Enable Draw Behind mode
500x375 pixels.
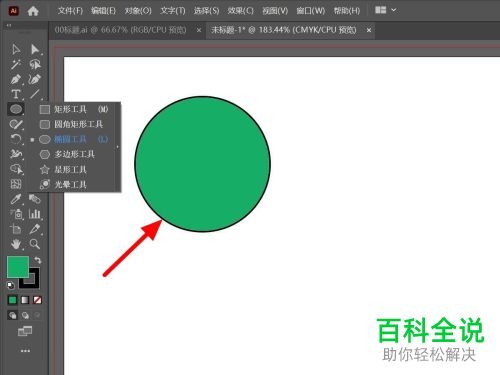point(25,315)
